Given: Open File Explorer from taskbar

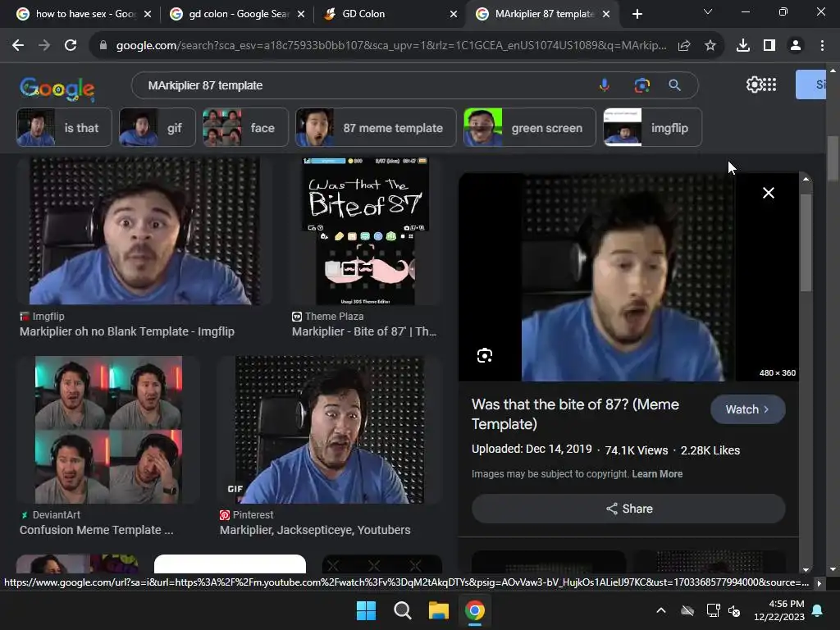Looking at the screenshot, I should click(x=438, y=610).
